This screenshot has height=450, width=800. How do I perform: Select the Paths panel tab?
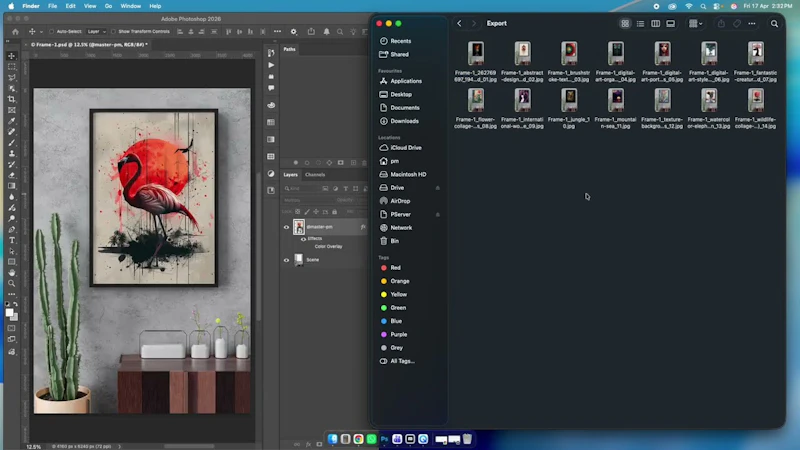pyautogui.click(x=289, y=49)
